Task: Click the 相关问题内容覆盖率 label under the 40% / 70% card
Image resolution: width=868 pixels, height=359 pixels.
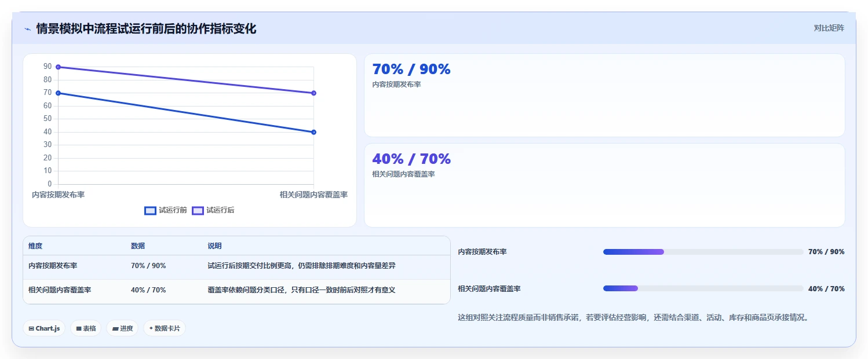Action: 403,174
